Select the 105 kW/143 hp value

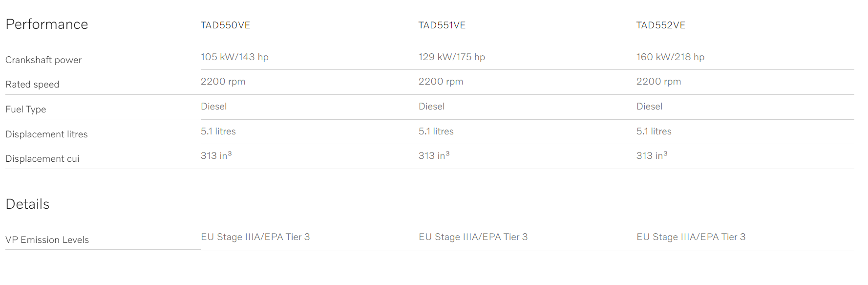[x=234, y=57]
